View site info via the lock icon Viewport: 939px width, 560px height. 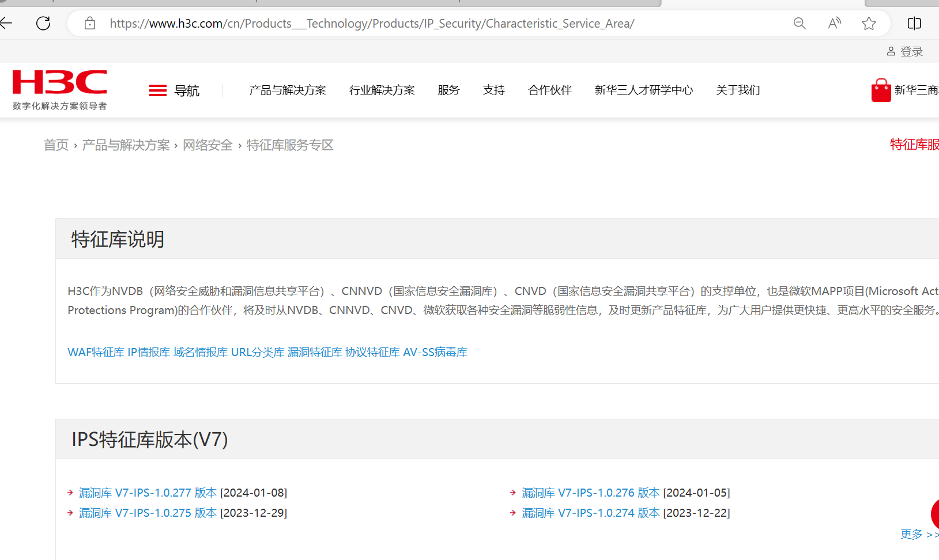point(90,23)
